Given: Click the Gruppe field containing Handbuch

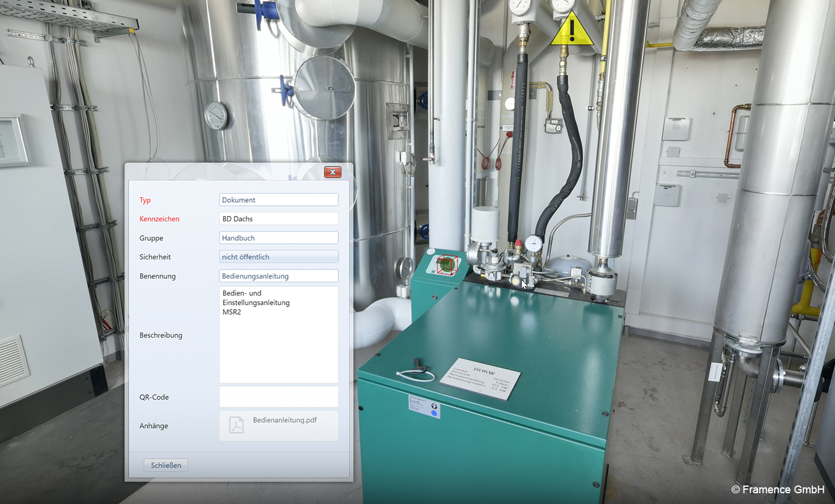Looking at the screenshot, I should [x=279, y=238].
